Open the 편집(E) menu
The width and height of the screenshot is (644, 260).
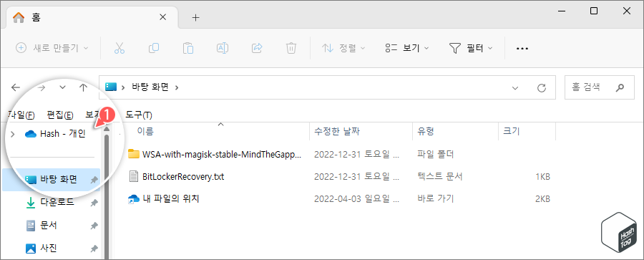[x=60, y=115]
